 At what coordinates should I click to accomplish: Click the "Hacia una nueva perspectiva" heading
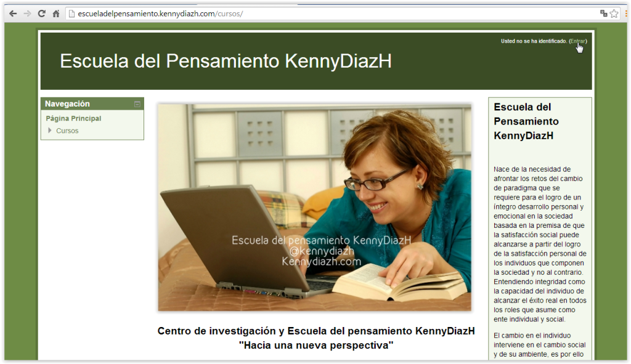315,345
